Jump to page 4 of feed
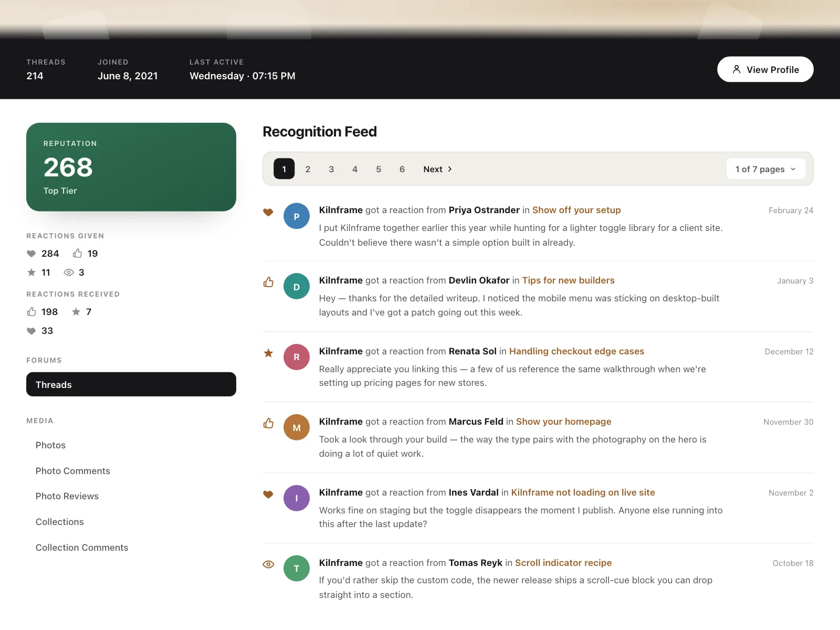Image resolution: width=840 pixels, height=630 pixels. click(355, 169)
